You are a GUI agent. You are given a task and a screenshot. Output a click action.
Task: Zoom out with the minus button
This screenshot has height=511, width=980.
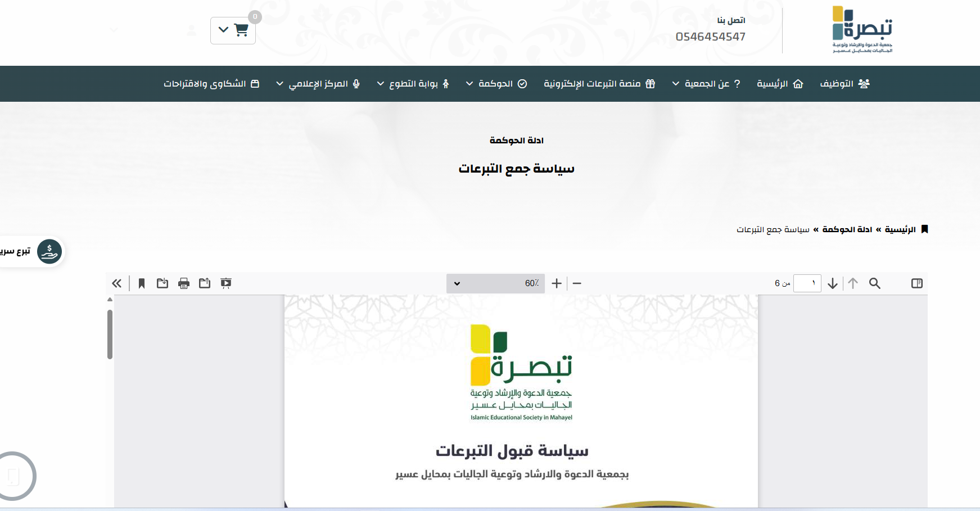click(577, 283)
